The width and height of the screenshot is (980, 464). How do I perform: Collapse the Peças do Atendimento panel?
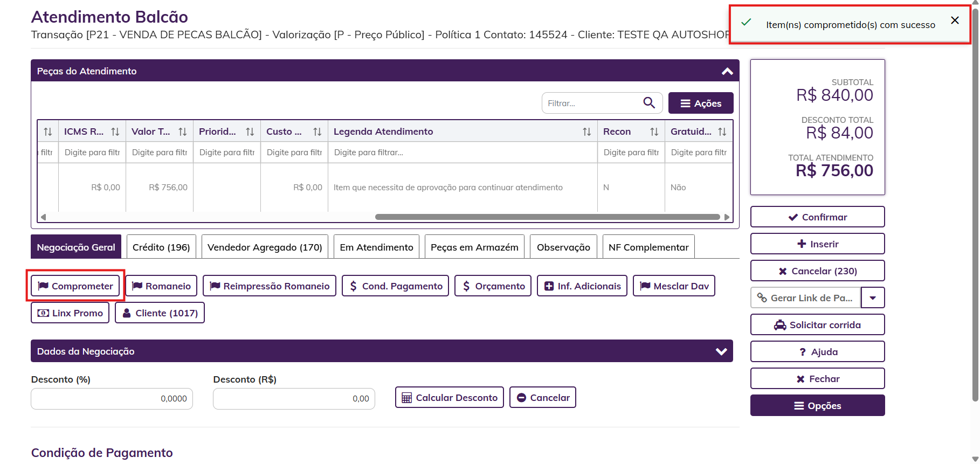[x=727, y=71]
